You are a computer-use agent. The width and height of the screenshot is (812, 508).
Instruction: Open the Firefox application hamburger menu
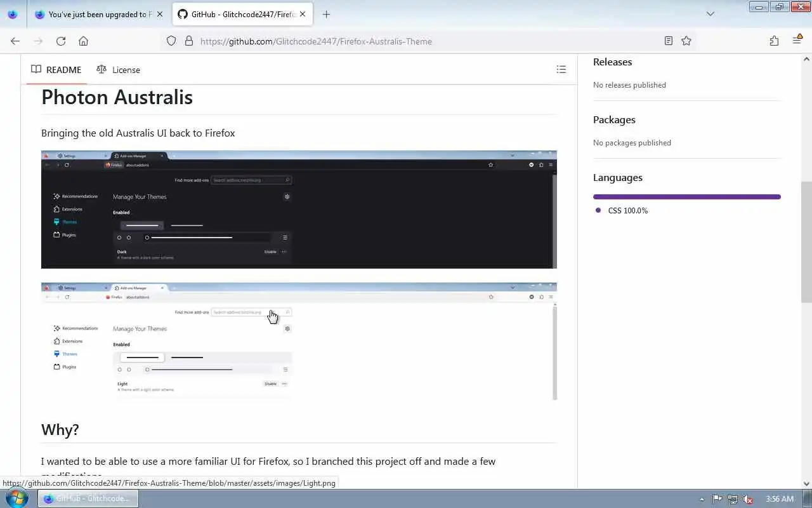point(797,41)
